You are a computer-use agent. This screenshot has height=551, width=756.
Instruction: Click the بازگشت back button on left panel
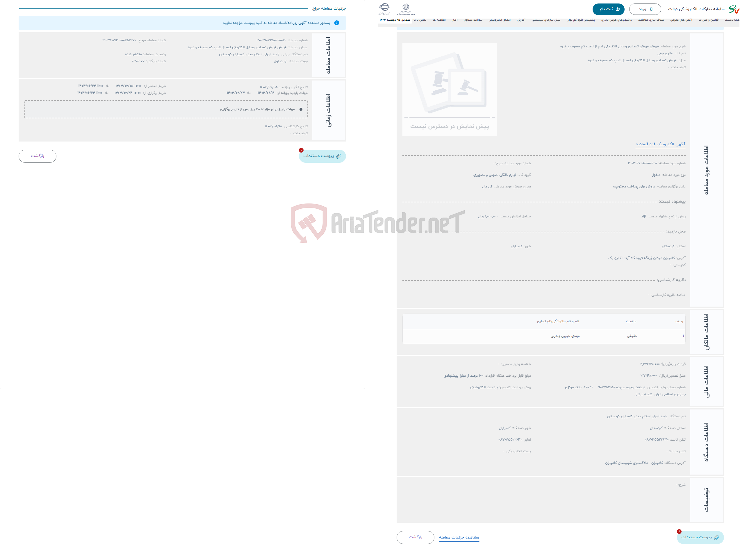pos(38,155)
